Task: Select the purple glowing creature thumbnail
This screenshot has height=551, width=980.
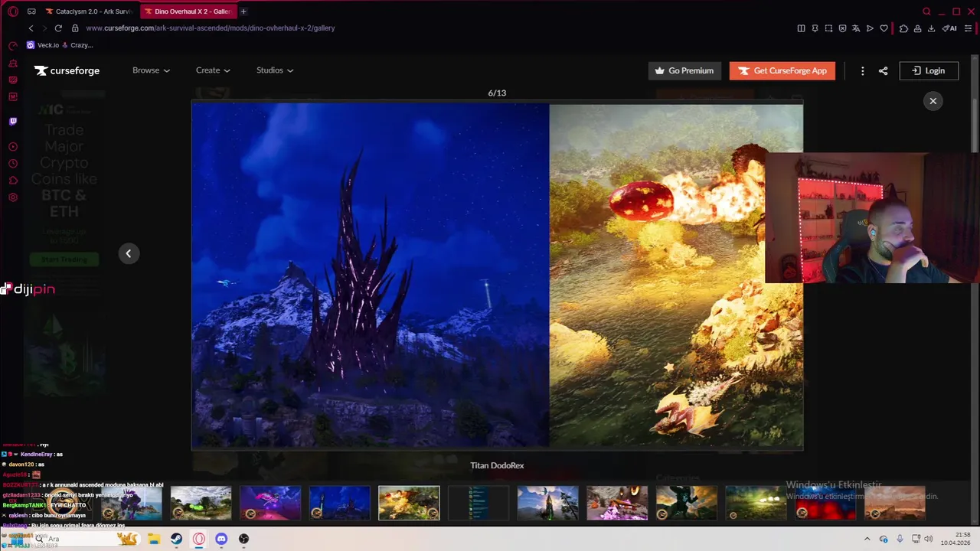Action: (x=270, y=503)
